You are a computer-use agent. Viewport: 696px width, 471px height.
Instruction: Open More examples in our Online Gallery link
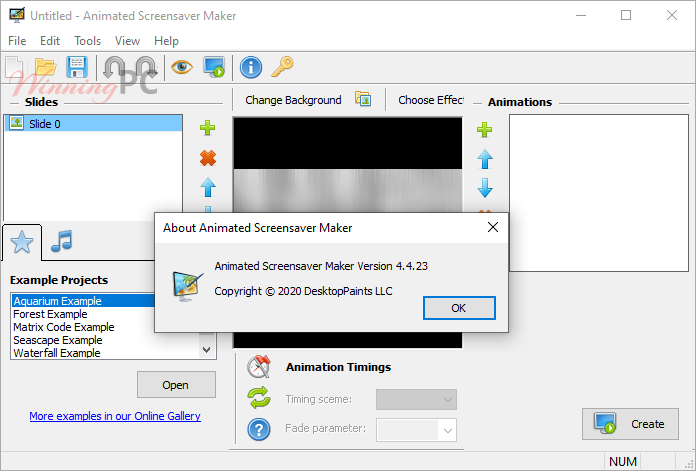[115, 416]
